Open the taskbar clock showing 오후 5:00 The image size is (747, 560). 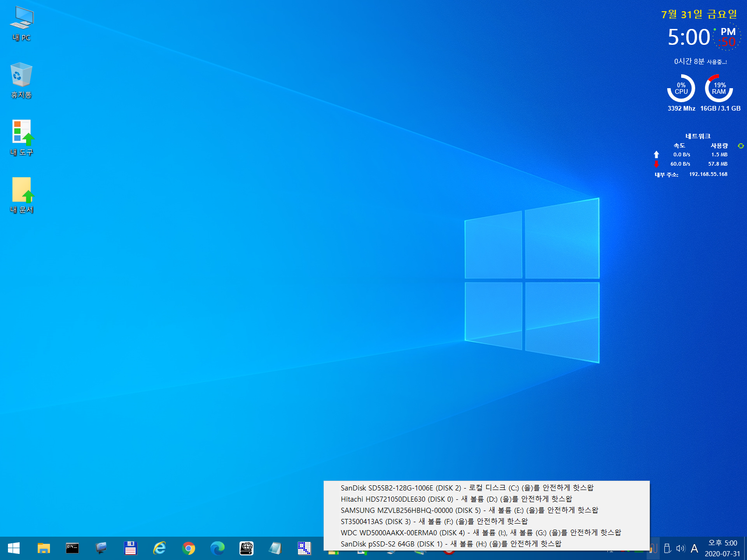click(x=722, y=548)
